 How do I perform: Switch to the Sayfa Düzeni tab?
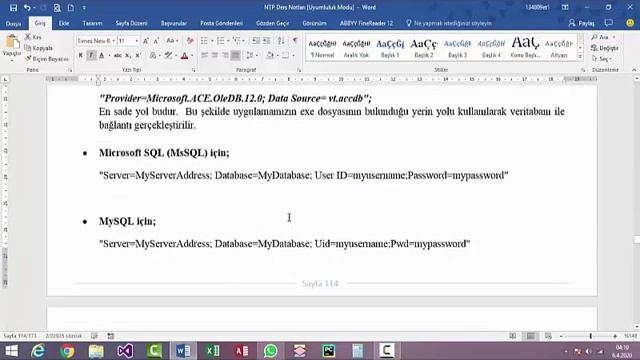tap(131, 24)
